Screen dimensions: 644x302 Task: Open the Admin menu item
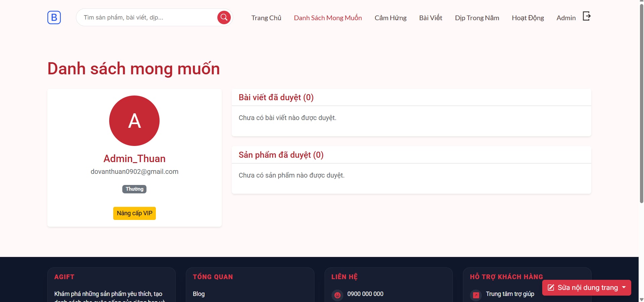coord(566,18)
